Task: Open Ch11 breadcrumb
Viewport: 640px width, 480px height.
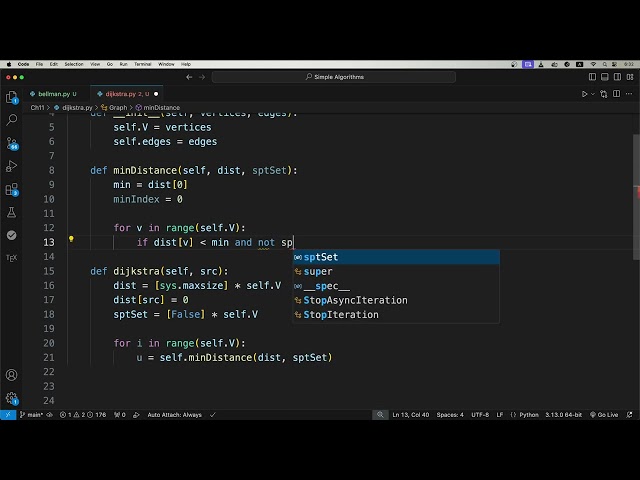Action: 37,108
